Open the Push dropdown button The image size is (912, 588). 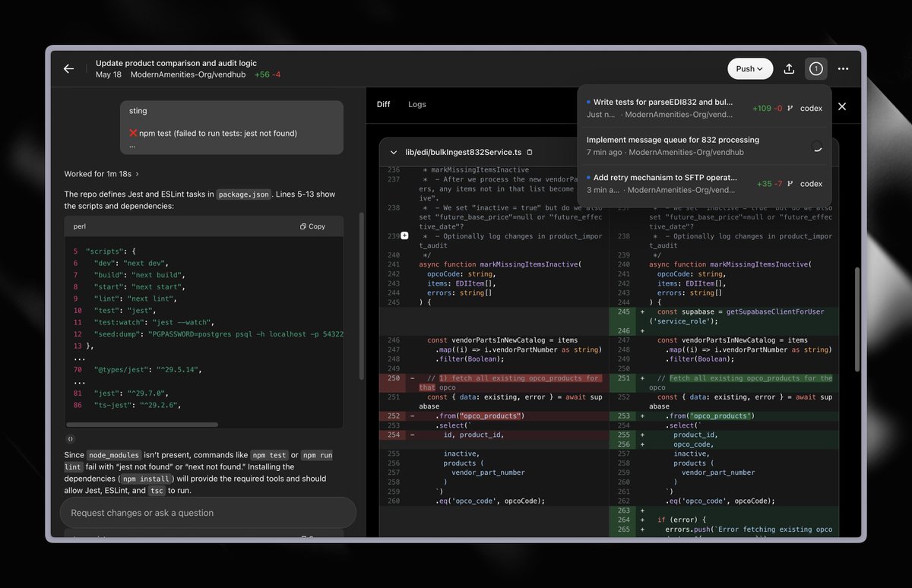click(x=750, y=68)
